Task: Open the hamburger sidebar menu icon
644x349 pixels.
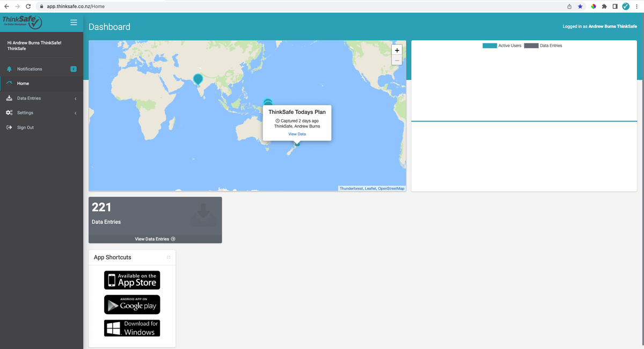Action: [74, 23]
